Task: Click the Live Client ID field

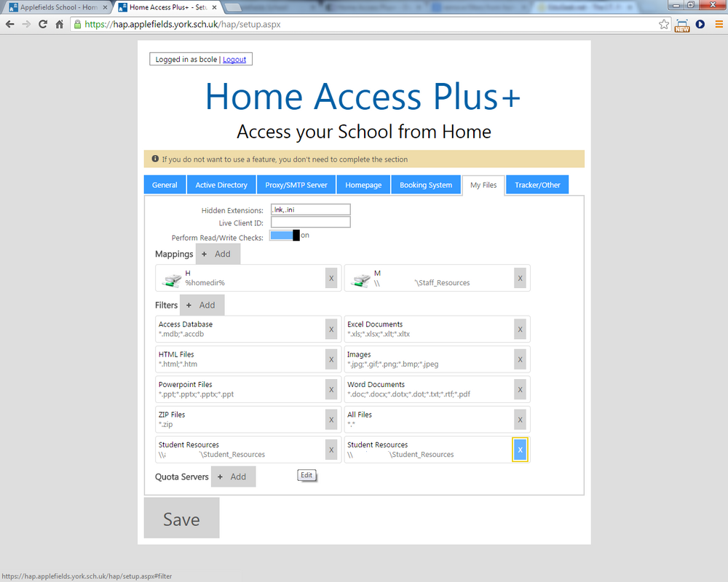Action: click(x=311, y=223)
